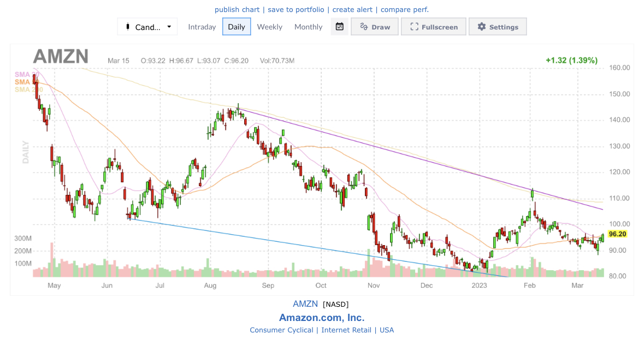Click the Aug month axis label

click(x=210, y=285)
